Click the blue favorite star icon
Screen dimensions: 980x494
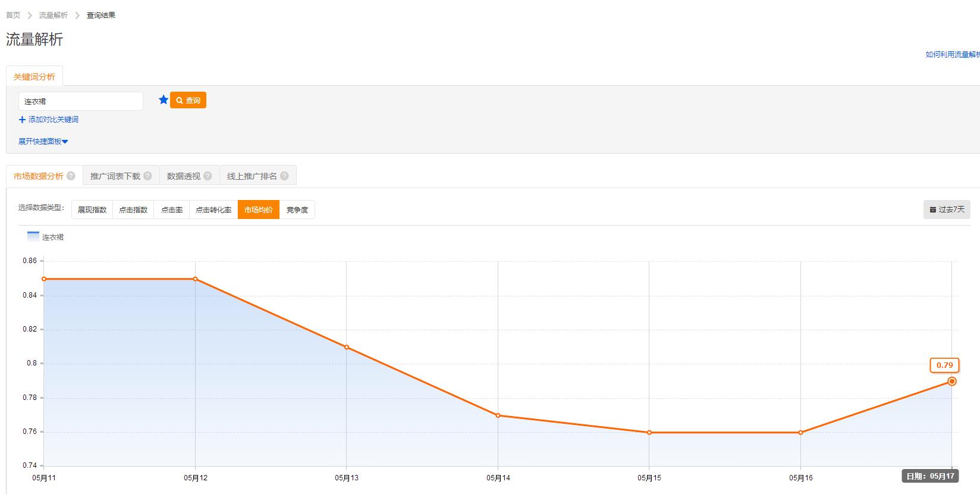pos(164,100)
